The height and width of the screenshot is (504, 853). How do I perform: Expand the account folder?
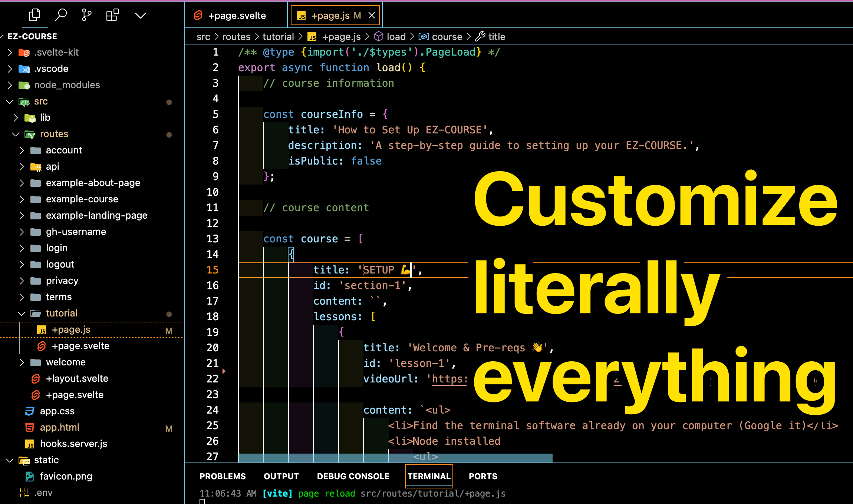[22, 150]
